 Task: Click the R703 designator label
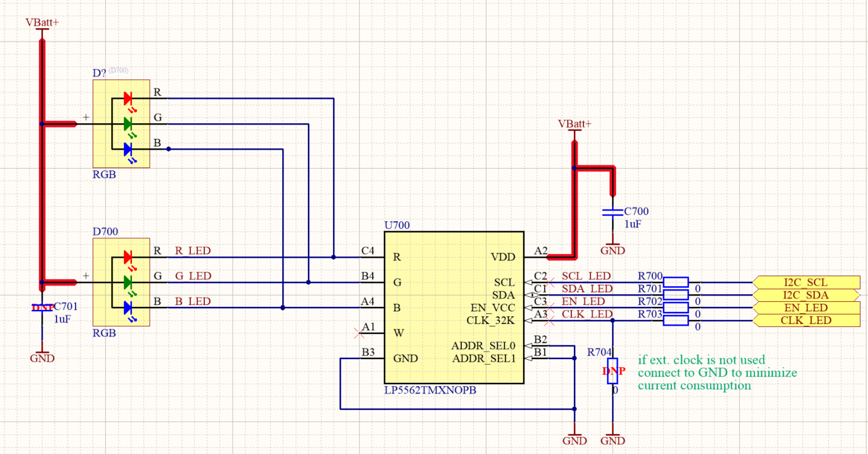coord(650,314)
